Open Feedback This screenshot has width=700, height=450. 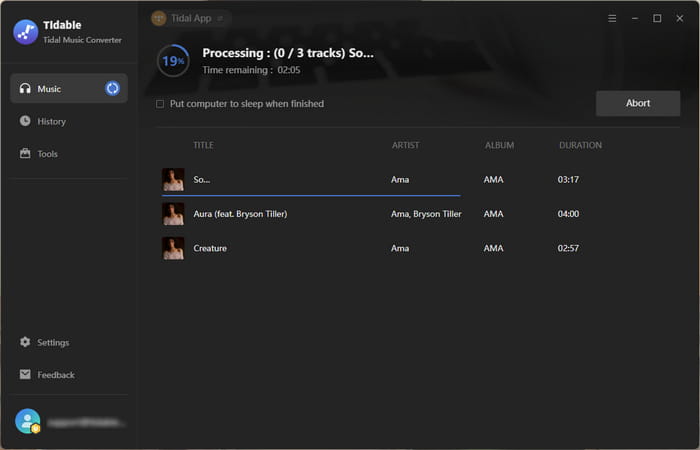(x=69, y=375)
